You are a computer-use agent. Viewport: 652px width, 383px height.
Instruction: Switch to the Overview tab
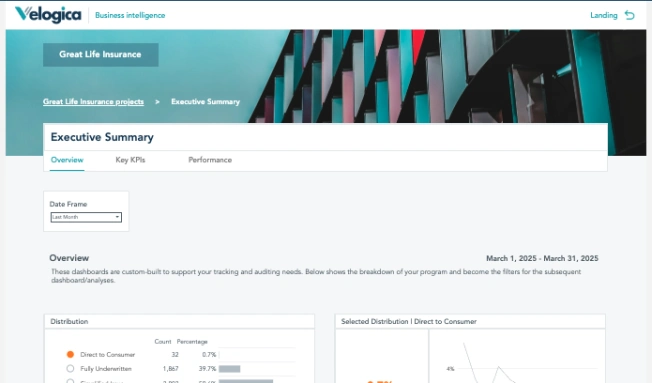(x=67, y=160)
